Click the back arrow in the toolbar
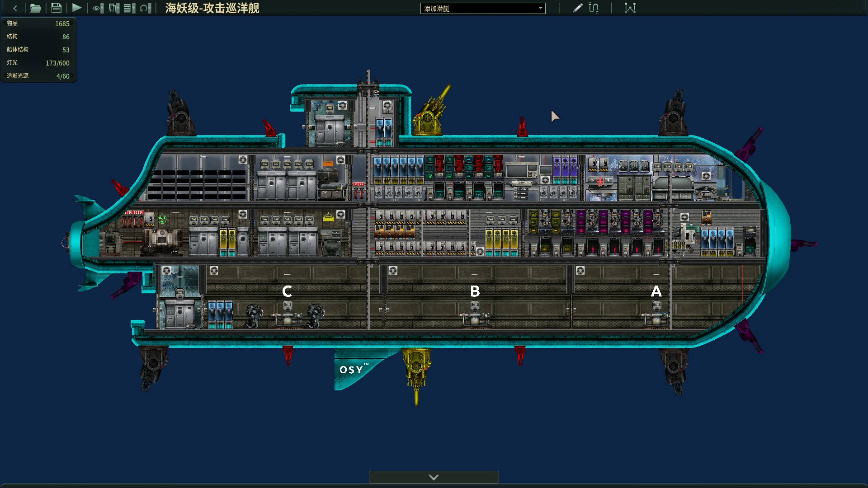Viewport: 868px width, 488px height. 15,8
